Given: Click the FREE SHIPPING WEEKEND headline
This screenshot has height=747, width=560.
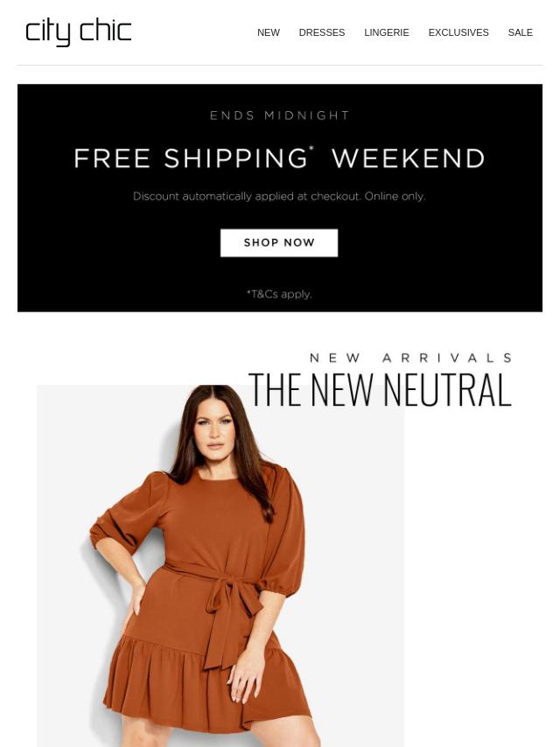Looking at the screenshot, I should click(279, 158).
